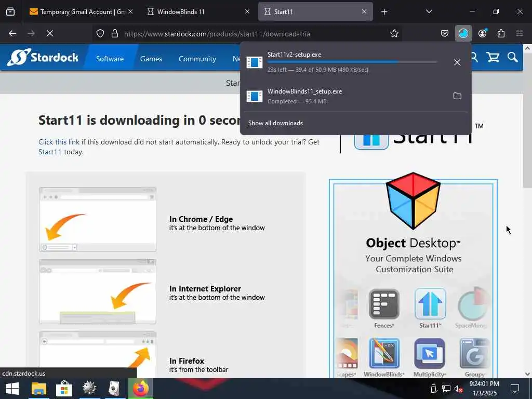Viewport: 532px width, 399px height.
Task: Open tracking protection shield info
Action: coord(100,34)
